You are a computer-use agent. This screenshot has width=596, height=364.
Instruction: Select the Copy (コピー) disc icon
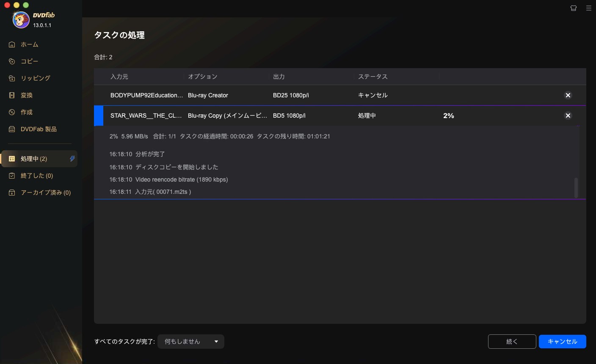[x=12, y=61]
